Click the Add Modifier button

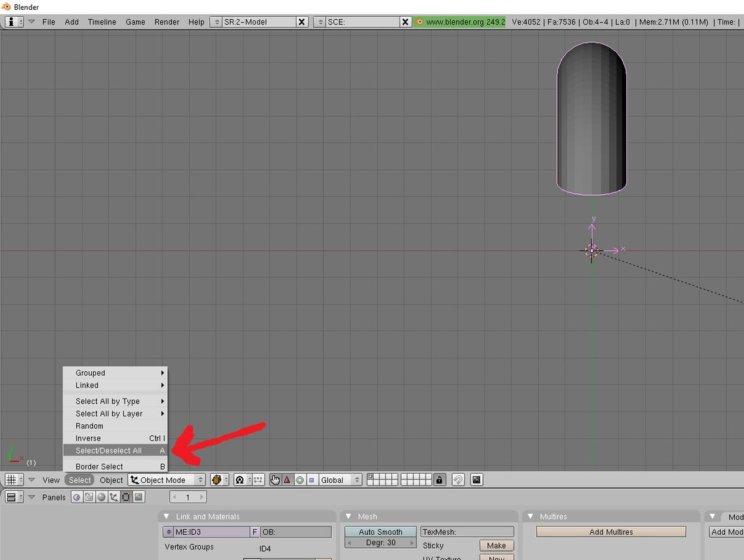click(727, 532)
